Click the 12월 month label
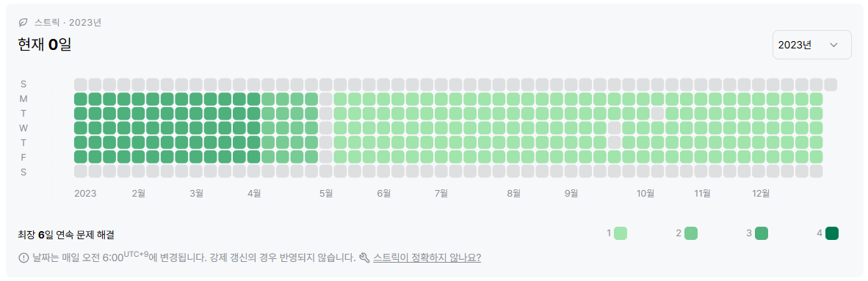This screenshot has width=868, height=281. coord(761,194)
